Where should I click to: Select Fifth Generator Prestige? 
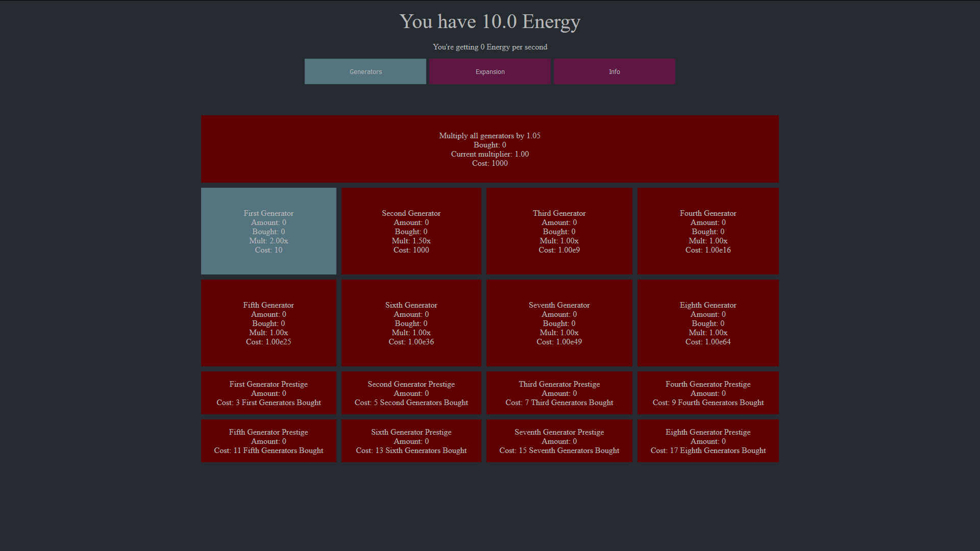coord(268,441)
